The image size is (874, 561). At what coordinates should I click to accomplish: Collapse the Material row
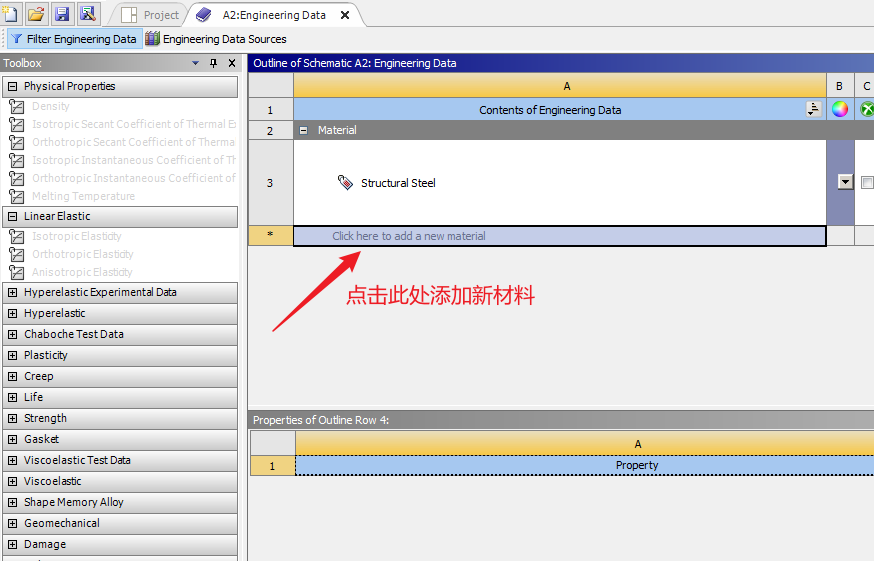303,130
